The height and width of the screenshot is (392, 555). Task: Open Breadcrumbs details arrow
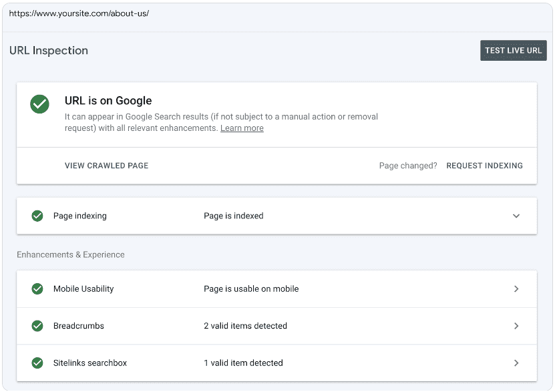[516, 326]
